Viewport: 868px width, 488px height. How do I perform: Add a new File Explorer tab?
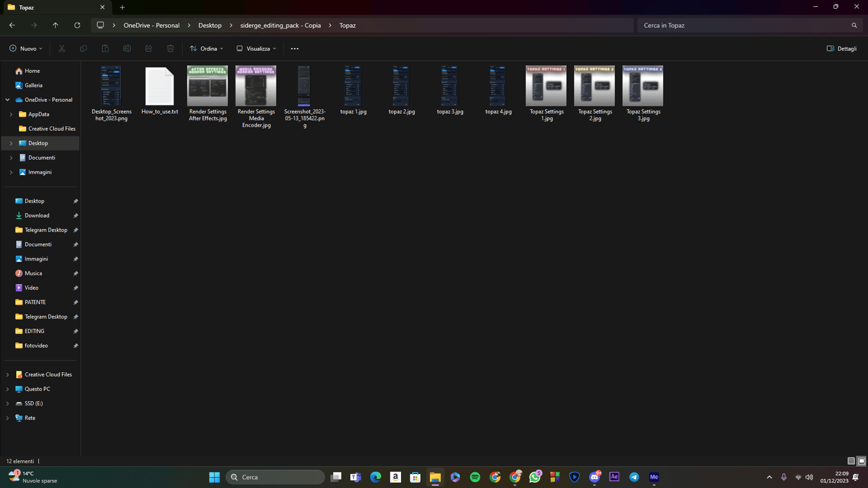(x=122, y=8)
